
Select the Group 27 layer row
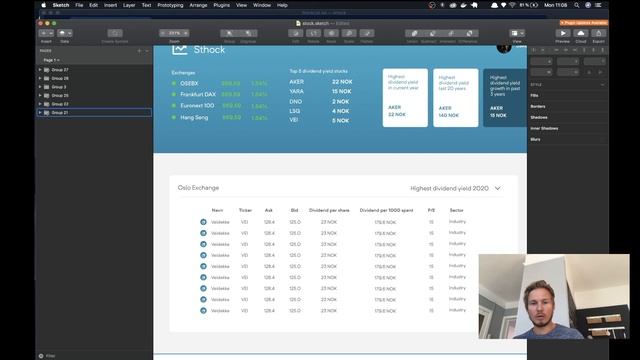point(94,70)
